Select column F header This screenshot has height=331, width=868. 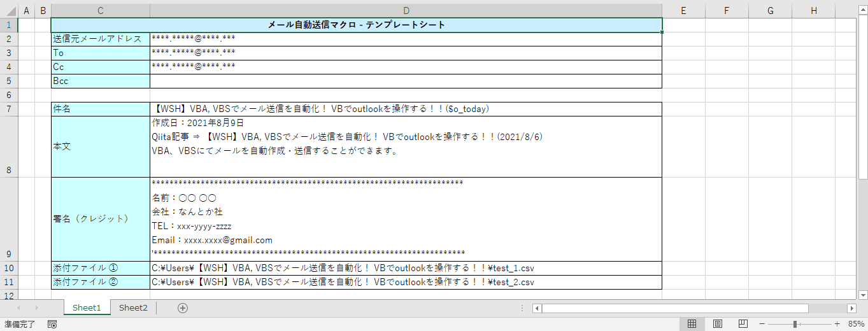click(726, 11)
